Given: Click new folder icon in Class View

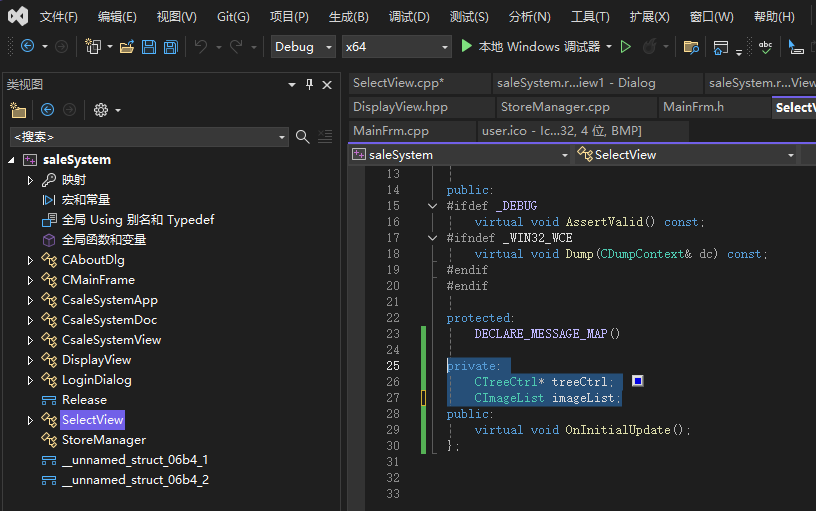Looking at the screenshot, I should 18,110.
